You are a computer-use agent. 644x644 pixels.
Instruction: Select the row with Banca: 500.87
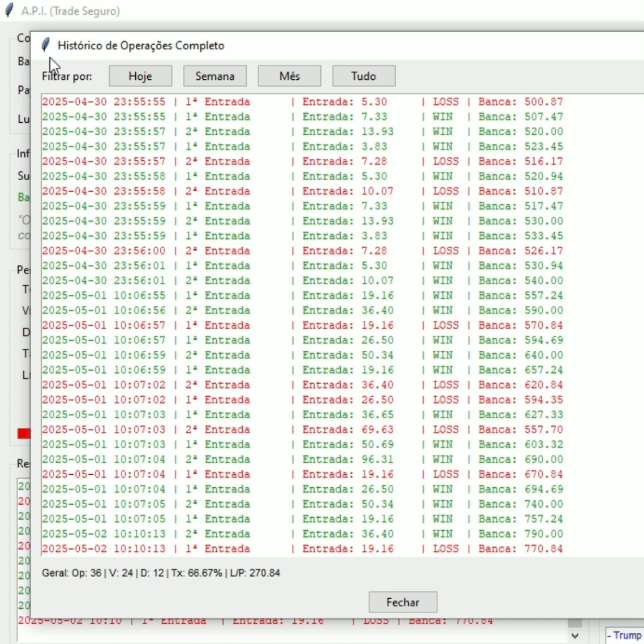(302, 102)
